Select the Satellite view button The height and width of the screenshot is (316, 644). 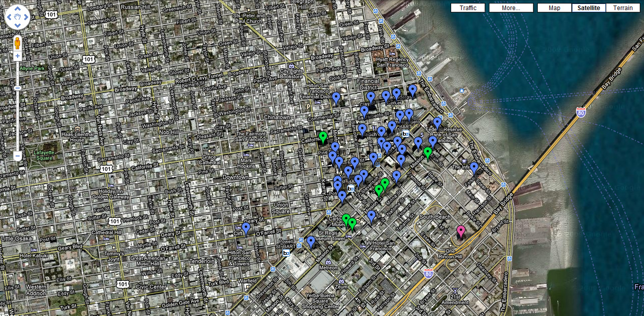tap(589, 8)
